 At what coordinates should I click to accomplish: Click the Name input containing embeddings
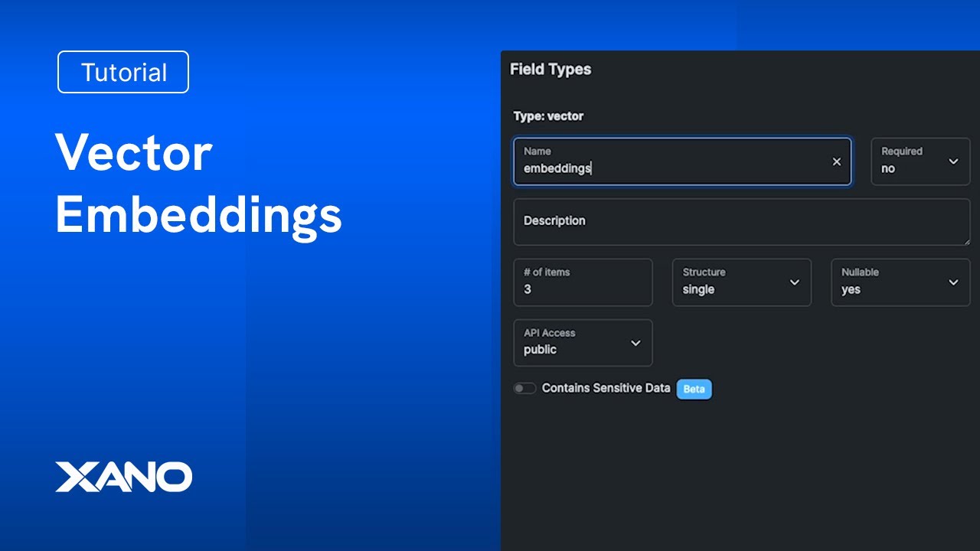[682, 161]
